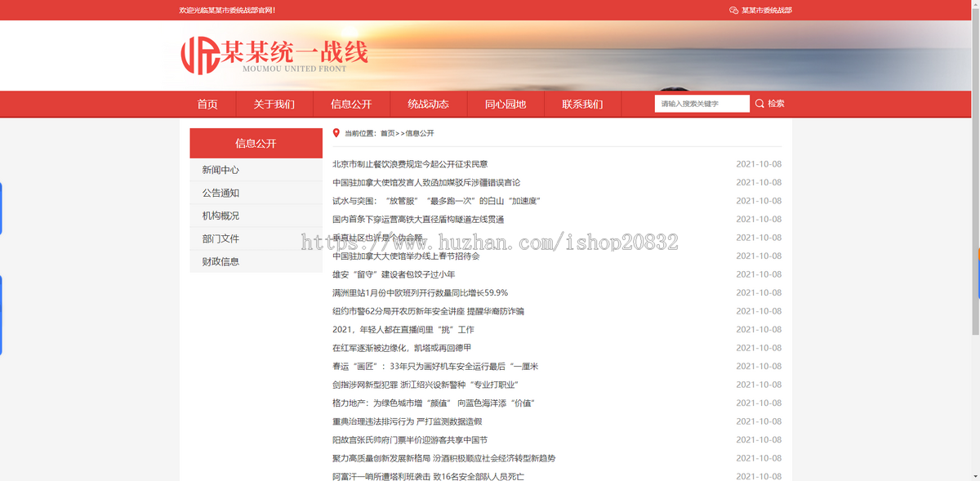Screen dimensions: 980x481
Task: Open article 格力地产：为绿色城市增颜值
Action: [x=434, y=403]
